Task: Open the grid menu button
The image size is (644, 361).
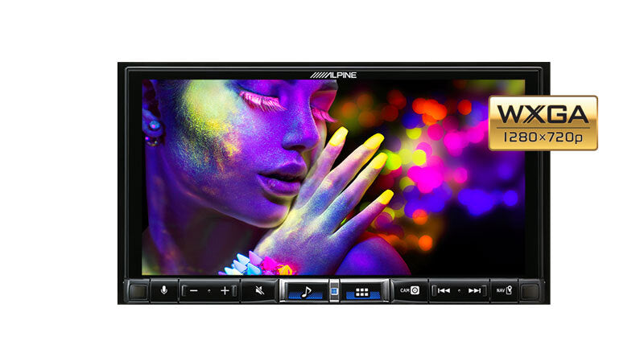Action: point(361,291)
